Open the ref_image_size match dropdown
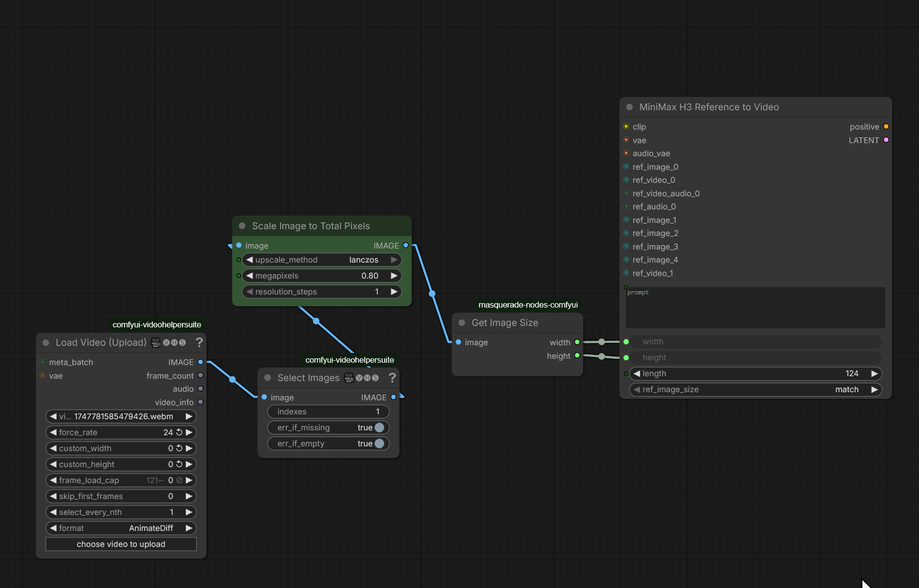The height and width of the screenshot is (588, 919). click(x=756, y=389)
